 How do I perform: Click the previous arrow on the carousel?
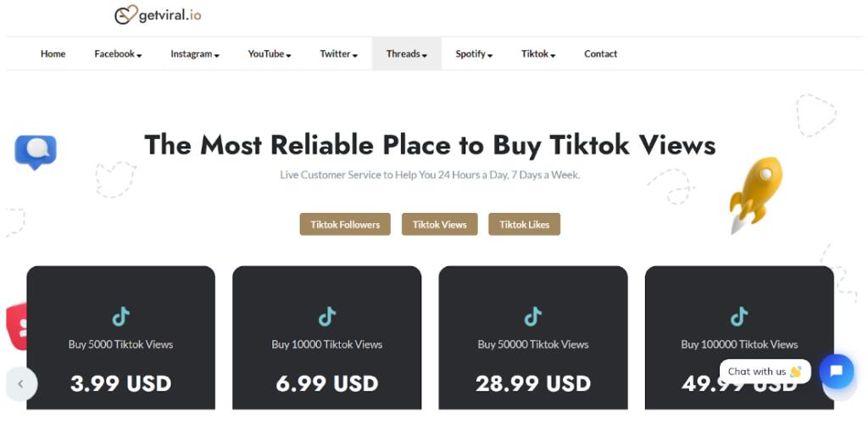[x=21, y=383]
